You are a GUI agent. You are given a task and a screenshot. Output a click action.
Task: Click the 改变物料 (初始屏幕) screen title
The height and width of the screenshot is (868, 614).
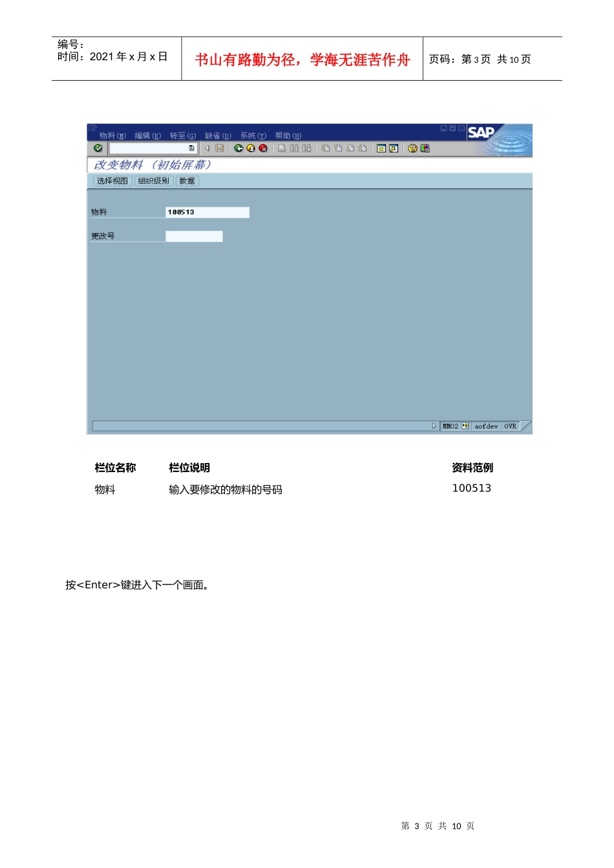[153, 165]
